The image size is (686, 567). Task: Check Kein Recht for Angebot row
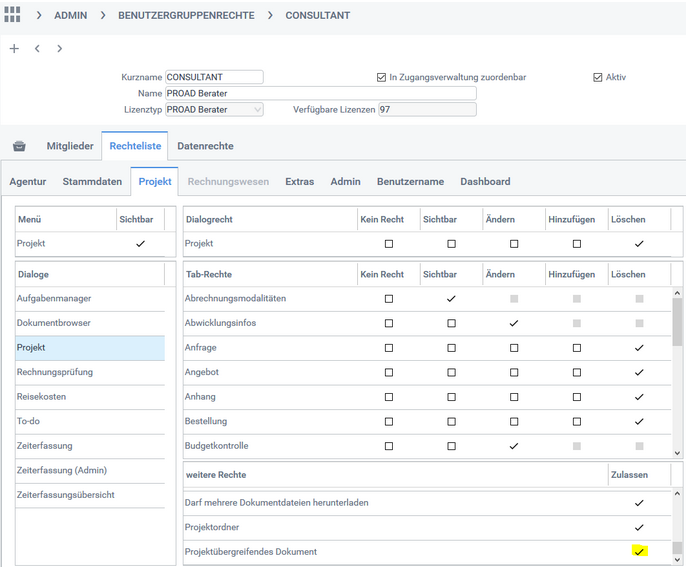pyautogui.click(x=389, y=372)
